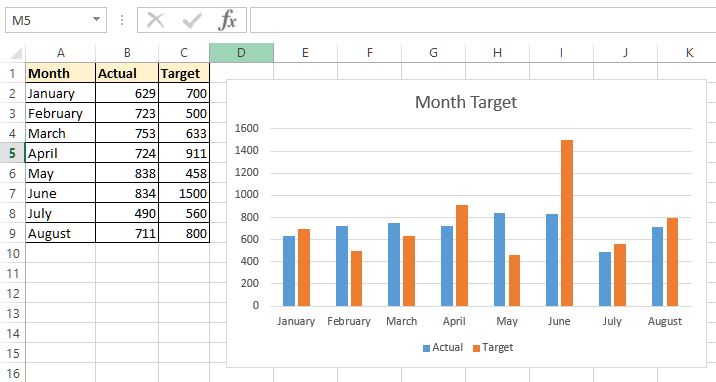Click the orange August Target bar

tap(672, 262)
